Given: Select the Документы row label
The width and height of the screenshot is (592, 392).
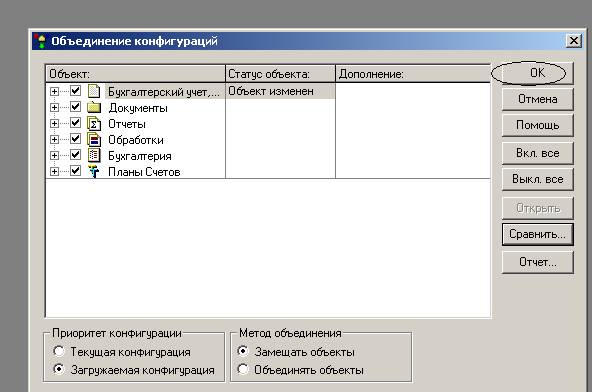Looking at the screenshot, I should pyautogui.click(x=138, y=108).
